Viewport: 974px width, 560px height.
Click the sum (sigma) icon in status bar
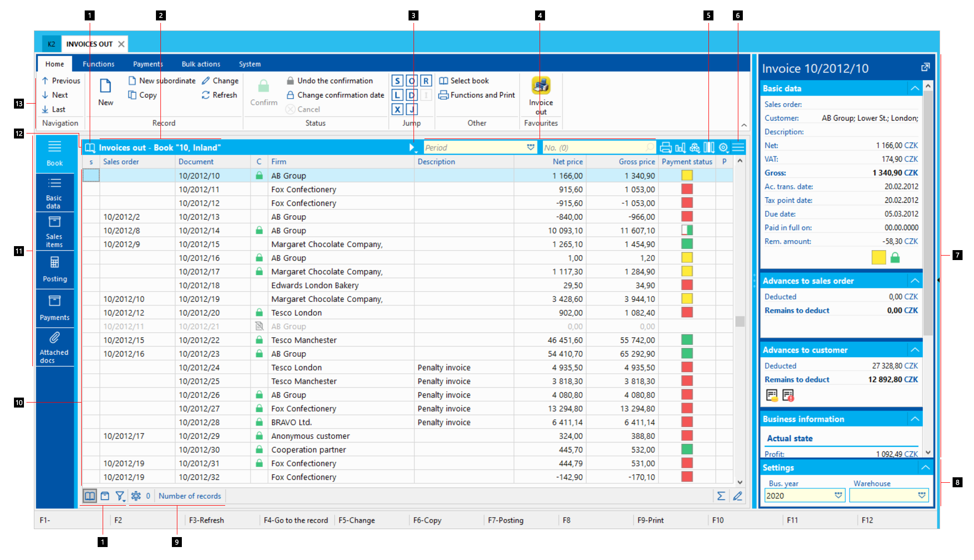pyautogui.click(x=720, y=496)
